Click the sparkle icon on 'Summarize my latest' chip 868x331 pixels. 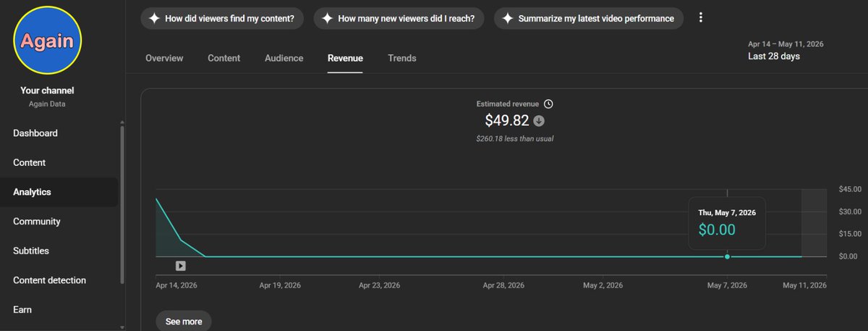click(507, 19)
